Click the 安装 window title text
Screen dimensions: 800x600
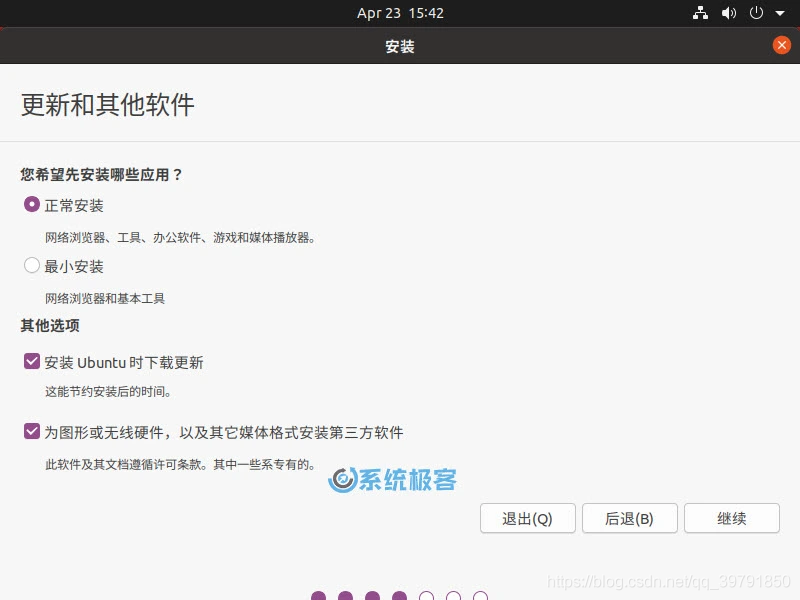(x=400, y=46)
